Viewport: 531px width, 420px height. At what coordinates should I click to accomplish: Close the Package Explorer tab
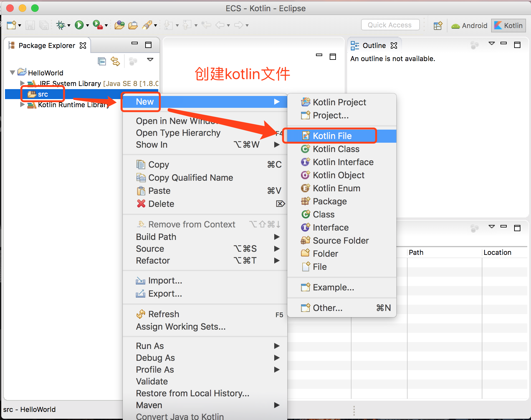coord(83,45)
